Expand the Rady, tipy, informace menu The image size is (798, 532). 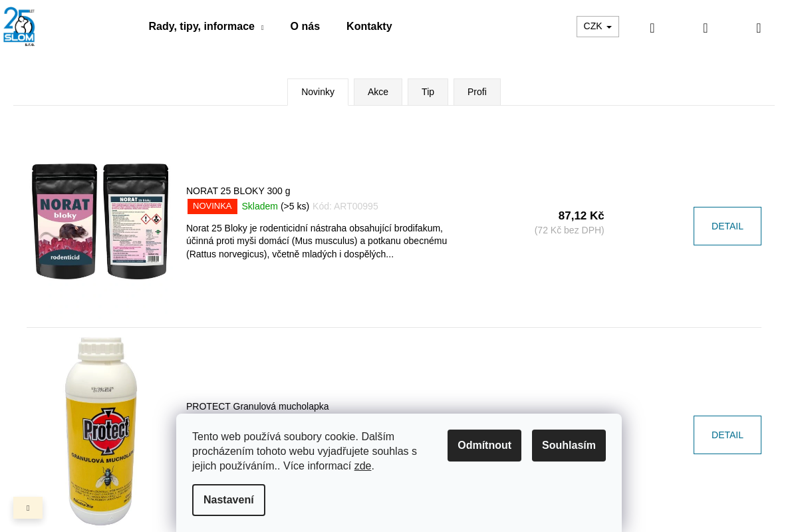[205, 27]
